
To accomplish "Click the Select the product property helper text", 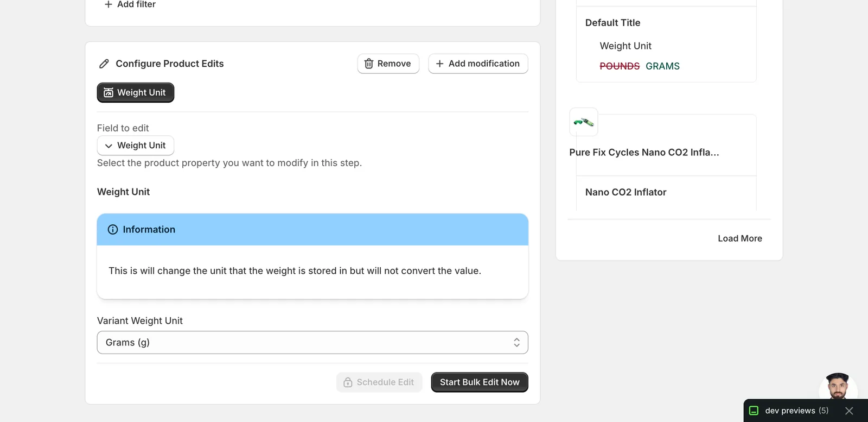I will (229, 163).
